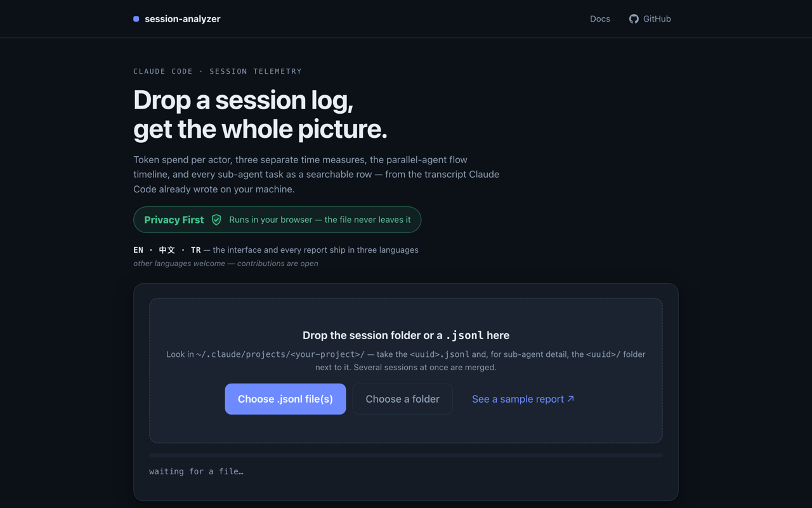Click the blue session-analyzer logo dot
The height and width of the screenshot is (508, 812).
pyautogui.click(x=136, y=19)
